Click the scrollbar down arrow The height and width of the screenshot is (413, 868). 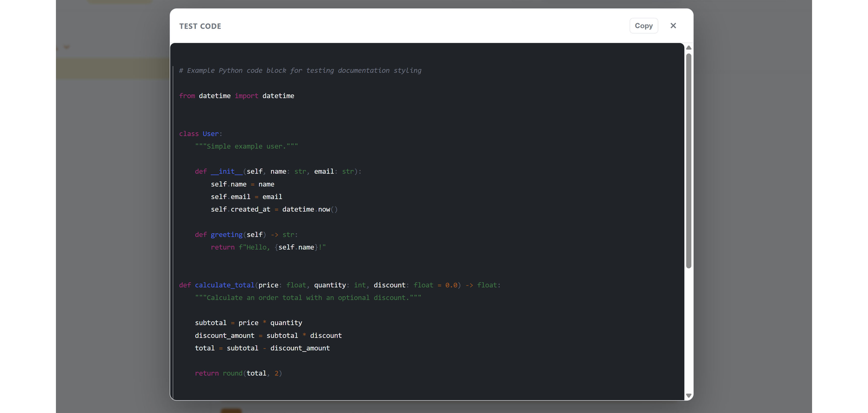(688, 396)
